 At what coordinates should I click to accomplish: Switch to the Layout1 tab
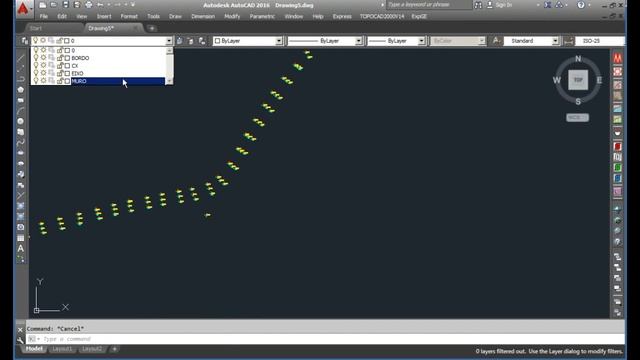(62, 349)
